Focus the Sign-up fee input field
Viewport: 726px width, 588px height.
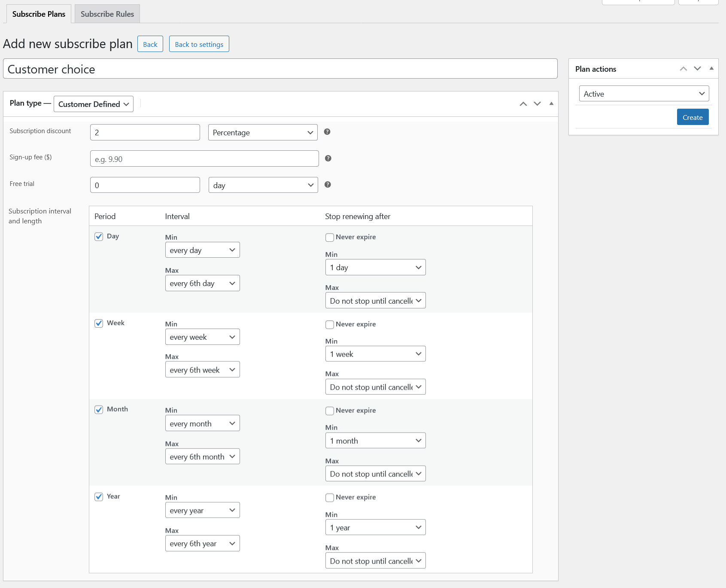(204, 158)
